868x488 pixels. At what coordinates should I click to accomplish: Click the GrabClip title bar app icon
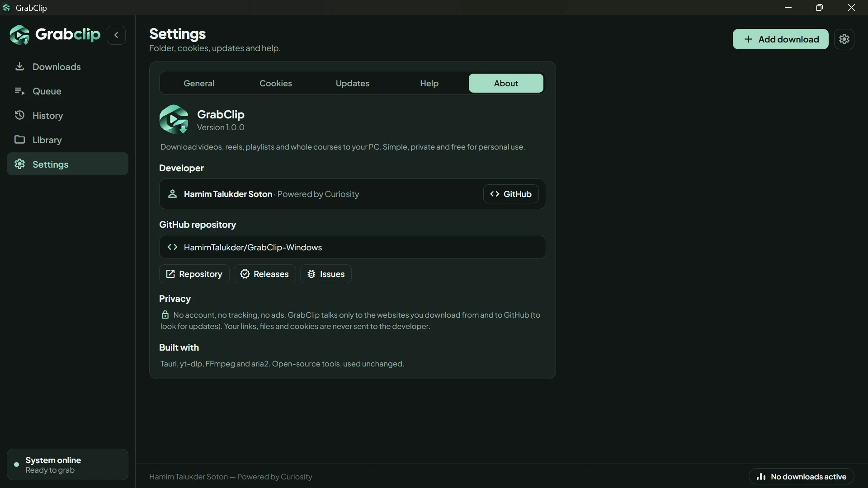[x=6, y=8]
